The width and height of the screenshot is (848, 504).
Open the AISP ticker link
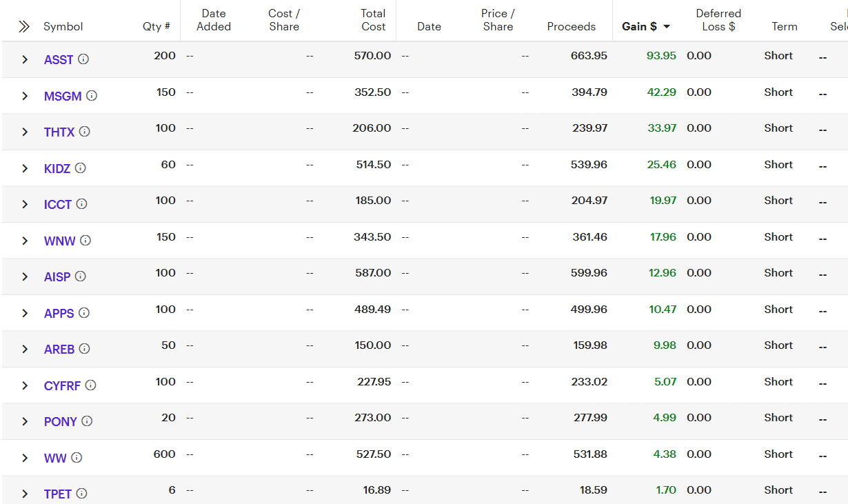pyautogui.click(x=57, y=277)
